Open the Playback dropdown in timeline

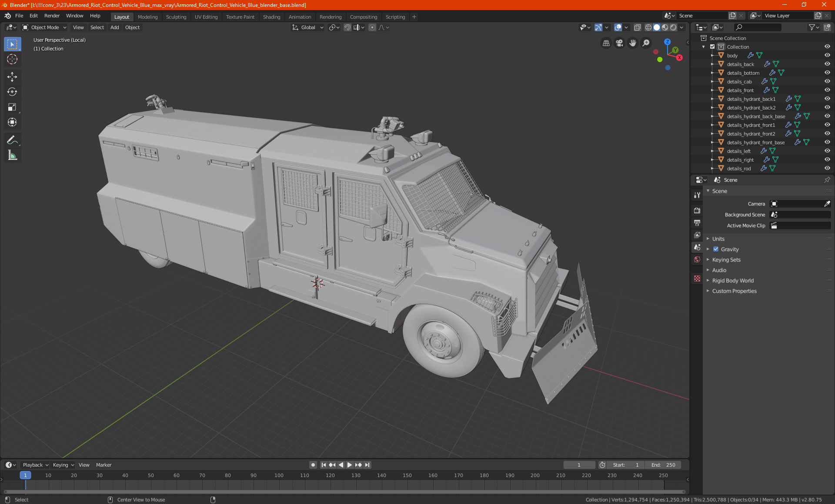point(35,465)
